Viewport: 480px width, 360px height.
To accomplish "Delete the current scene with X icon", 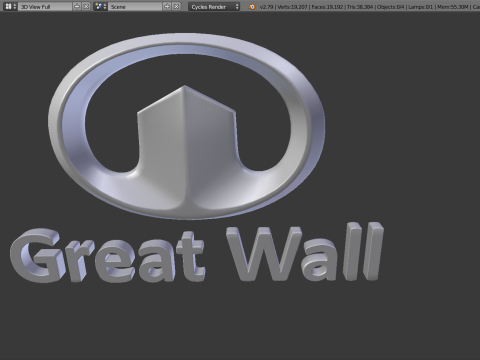I will [176, 6].
